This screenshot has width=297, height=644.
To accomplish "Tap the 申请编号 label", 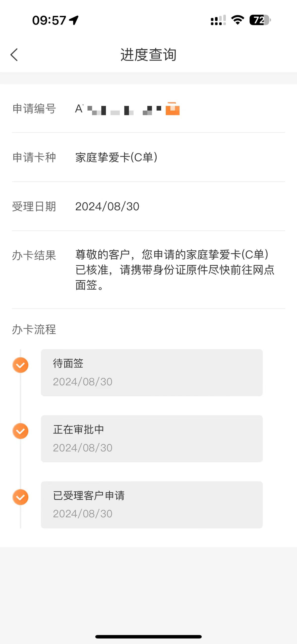I will (x=34, y=109).
